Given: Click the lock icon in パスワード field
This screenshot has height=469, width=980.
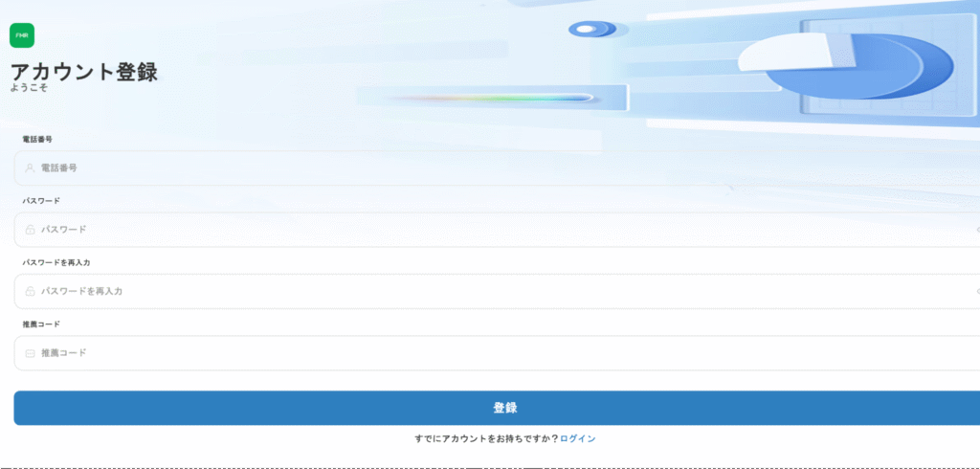Looking at the screenshot, I should point(30,230).
